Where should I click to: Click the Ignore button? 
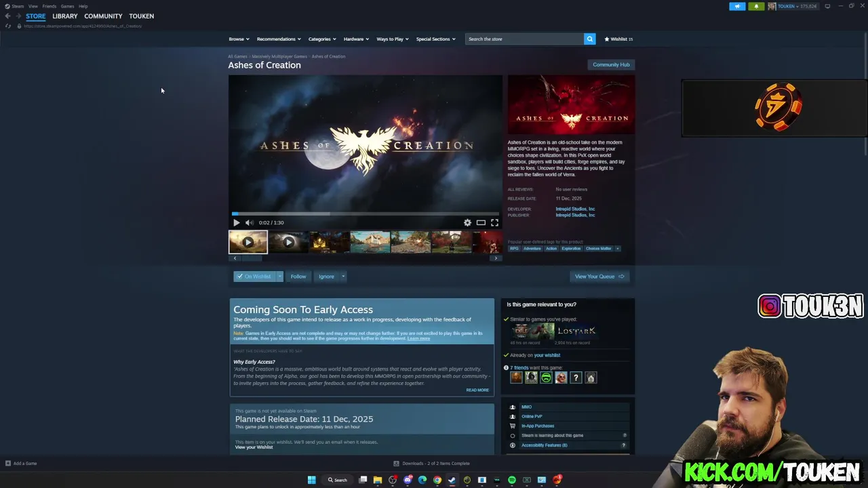(x=326, y=277)
